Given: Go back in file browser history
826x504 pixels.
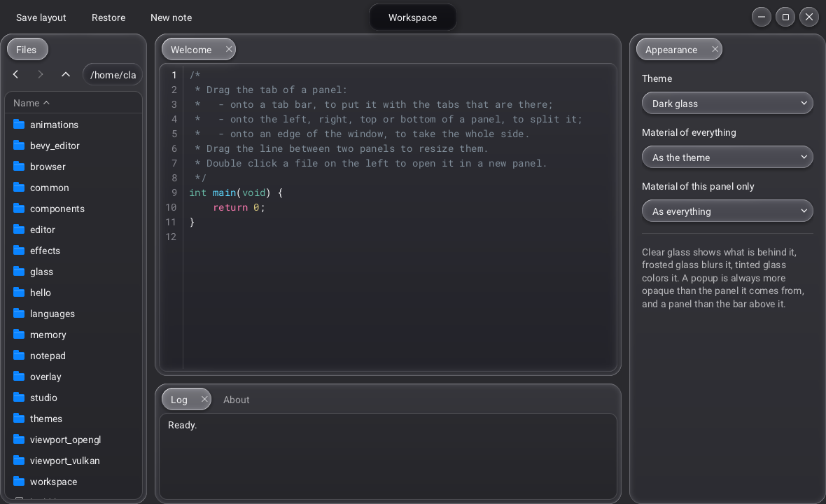Looking at the screenshot, I should click(16, 74).
